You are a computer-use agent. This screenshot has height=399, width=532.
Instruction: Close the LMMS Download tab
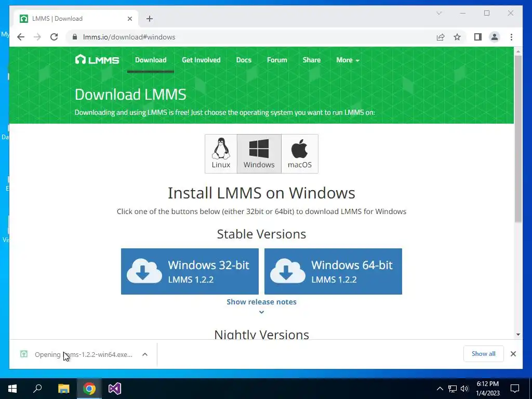coord(129,19)
